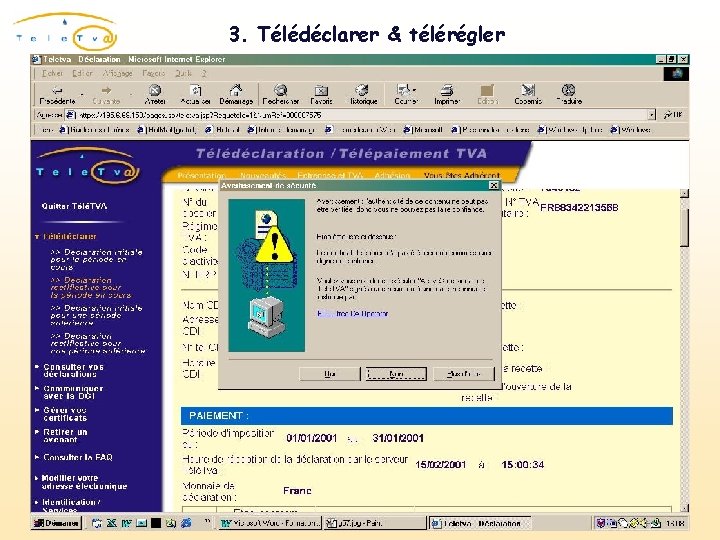
Task: Open the Favoris menu in the menu bar
Action: (x=153, y=73)
